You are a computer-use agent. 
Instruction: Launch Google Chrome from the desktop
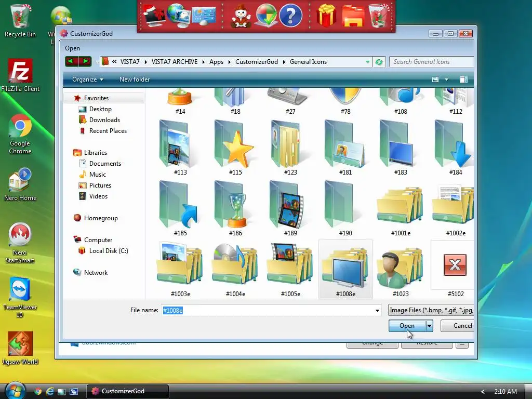(20, 135)
